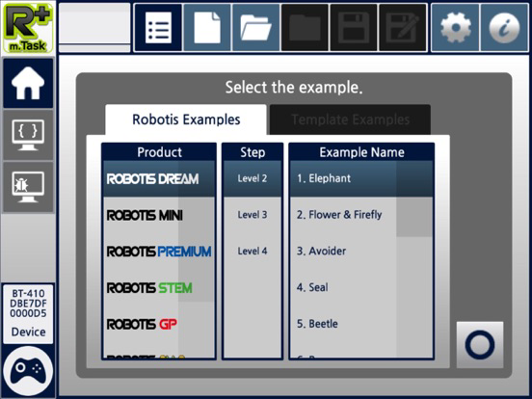Select the ROBOTIS STEM product
Viewport: 532px width, 399px height.
[159, 288]
